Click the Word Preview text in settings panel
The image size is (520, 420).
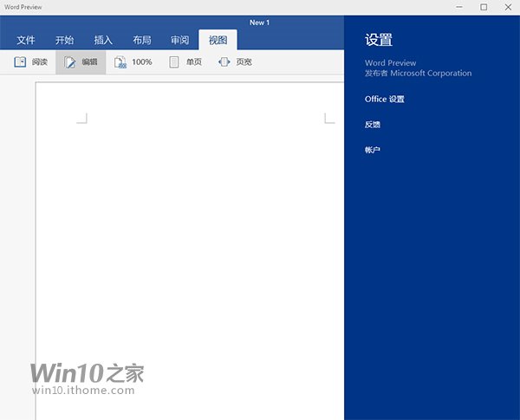[390, 63]
